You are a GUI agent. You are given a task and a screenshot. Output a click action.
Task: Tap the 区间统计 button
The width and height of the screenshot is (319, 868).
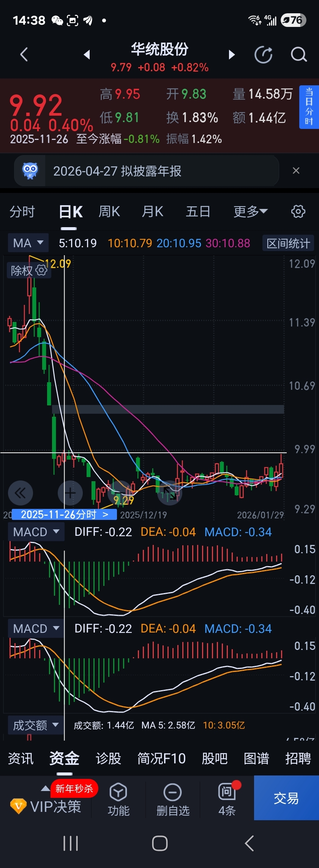pyautogui.click(x=288, y=243)
